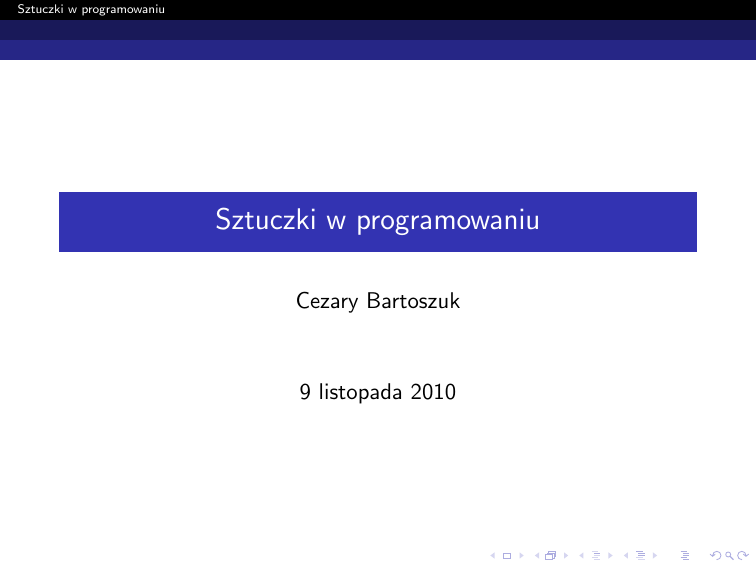Click the date '9 listopada 2010'
Viewport: 756px width, 567px height.
(377, 393)
